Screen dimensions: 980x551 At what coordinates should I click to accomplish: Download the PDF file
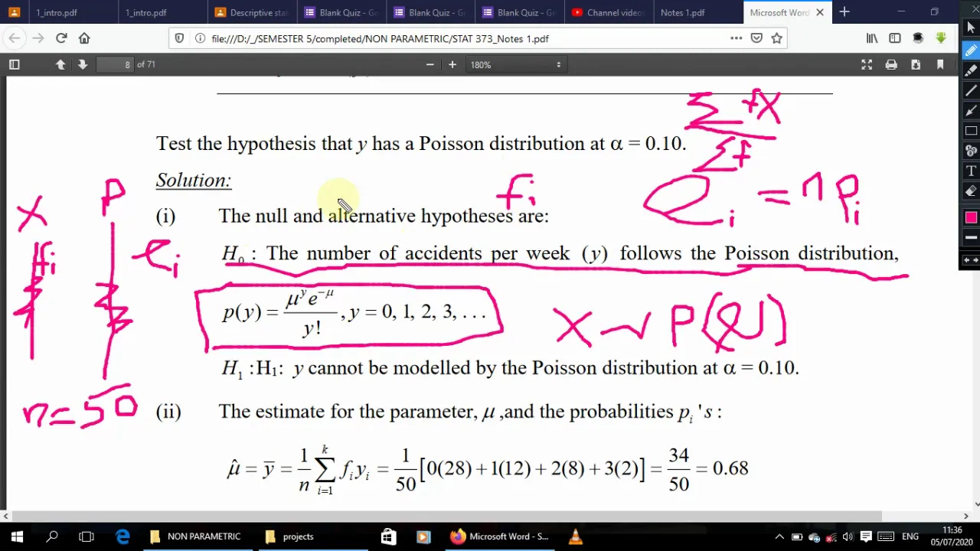[916, 65]
